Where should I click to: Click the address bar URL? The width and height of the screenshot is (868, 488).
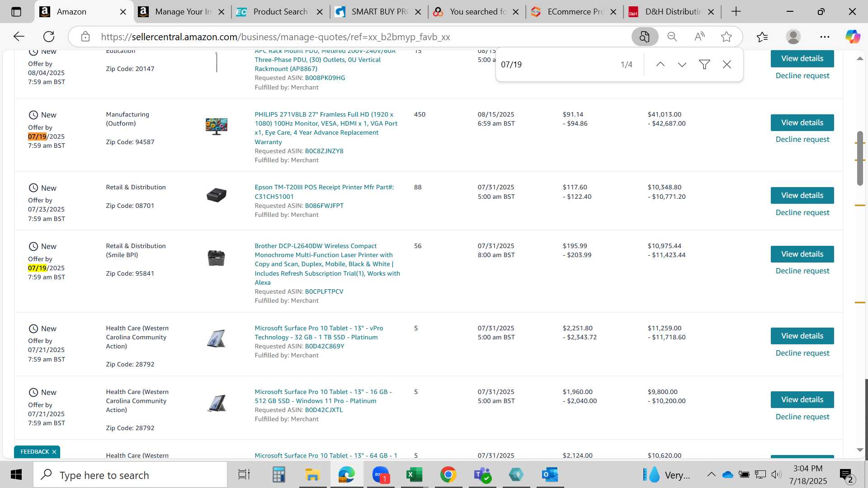click(x=275, y=37)
